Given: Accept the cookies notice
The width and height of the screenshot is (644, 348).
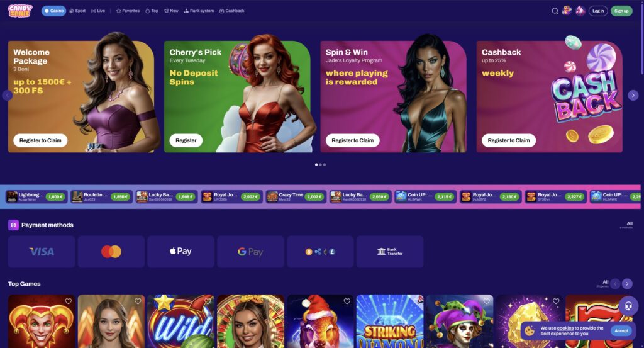Looking at the screenshot, I should (621, 331).
